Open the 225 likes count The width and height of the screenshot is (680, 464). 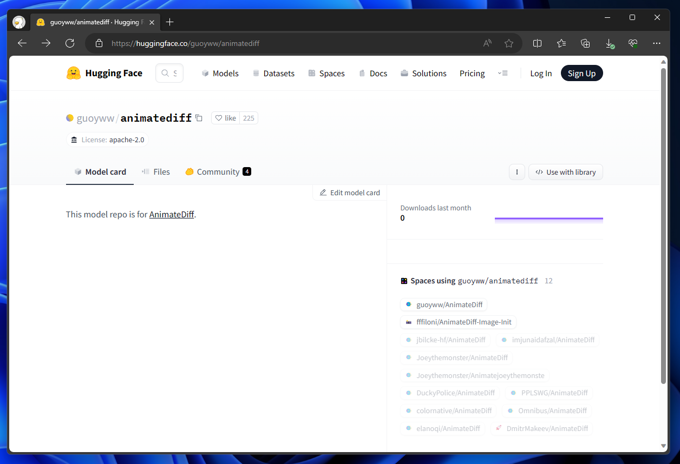coord(248,118)
